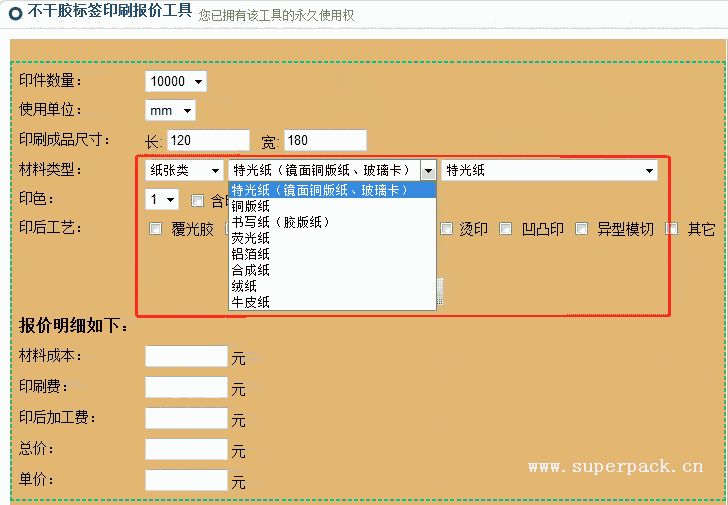Select 铜版纸 from the paper list

coord(251,206)
